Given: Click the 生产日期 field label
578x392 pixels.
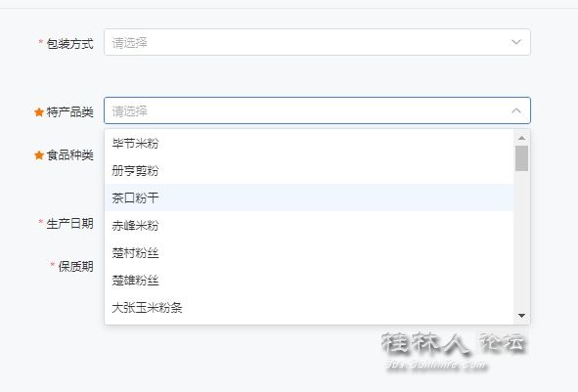Looking at the screenshot, I should click(69, 223).
